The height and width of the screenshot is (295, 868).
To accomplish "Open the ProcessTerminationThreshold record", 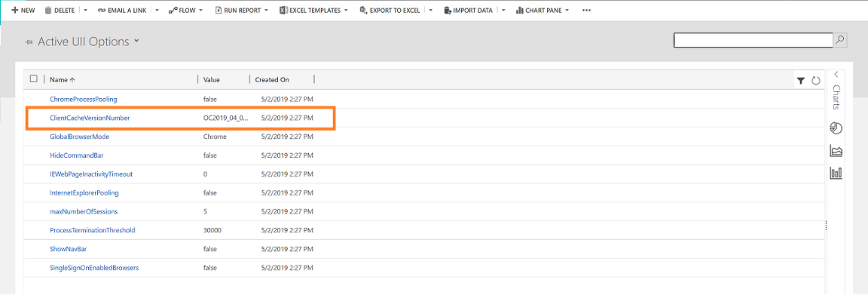I will pos(93,230).
